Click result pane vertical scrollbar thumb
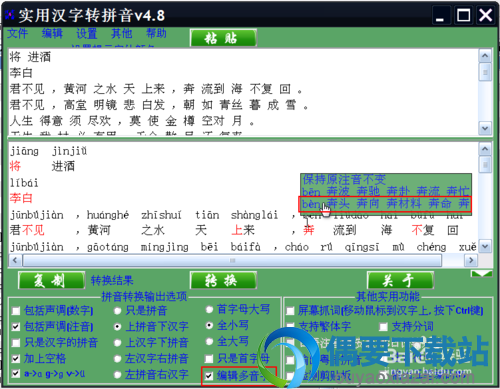The width and height of the screenshot is (500, 389). coord(485,165)
